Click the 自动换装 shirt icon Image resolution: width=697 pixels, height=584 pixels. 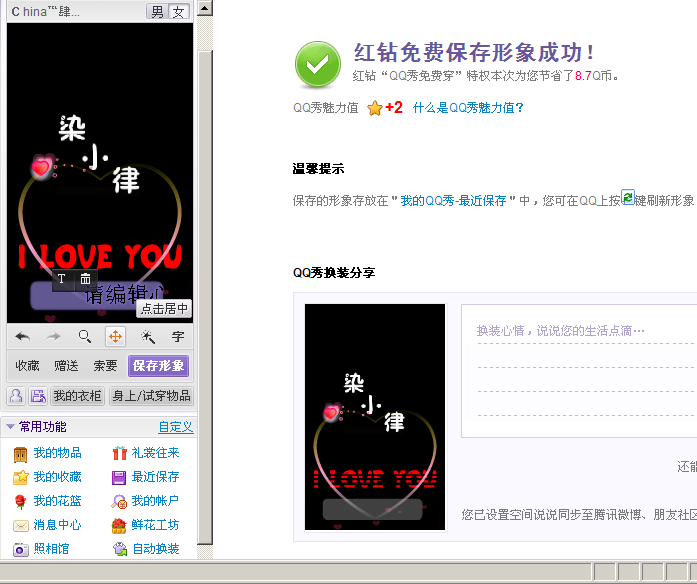[x=120, y=549]
